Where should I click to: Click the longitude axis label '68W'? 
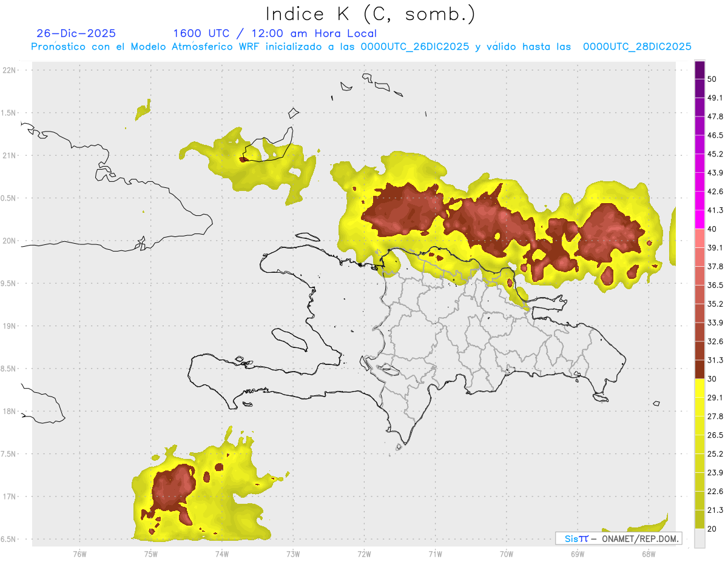(x=649, y=554)
